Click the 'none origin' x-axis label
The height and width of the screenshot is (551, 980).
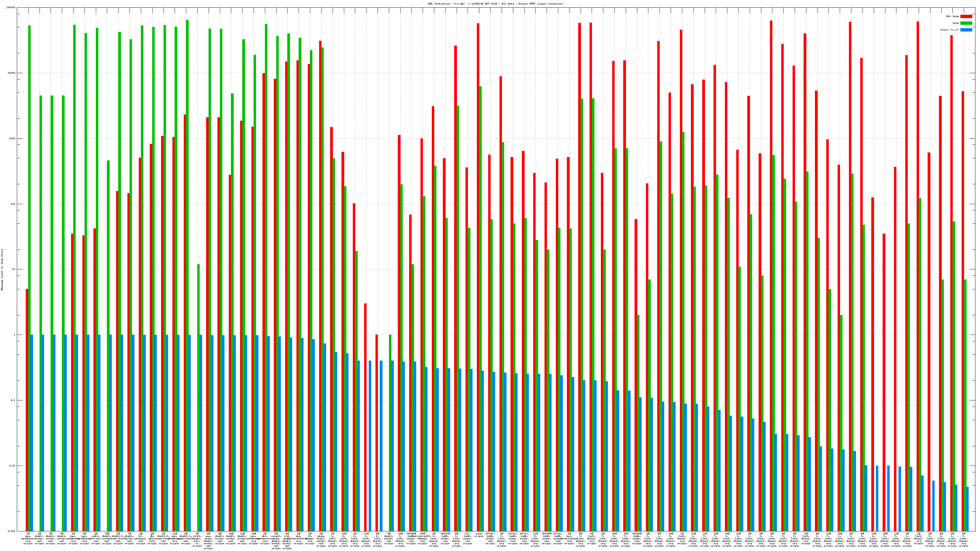tap(479, 535)
